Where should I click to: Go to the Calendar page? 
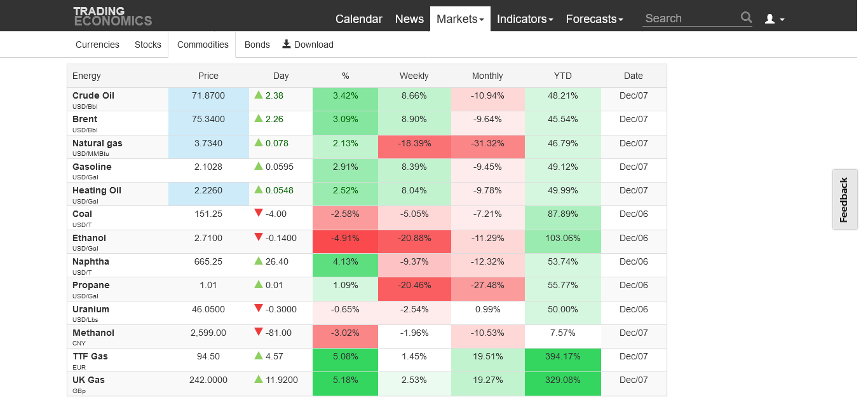click(x=359, y=19)
